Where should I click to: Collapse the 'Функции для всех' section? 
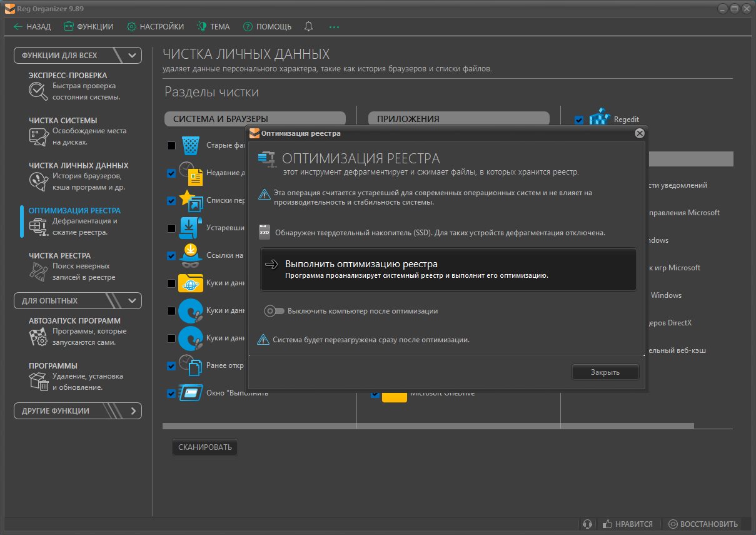(132, 55)
